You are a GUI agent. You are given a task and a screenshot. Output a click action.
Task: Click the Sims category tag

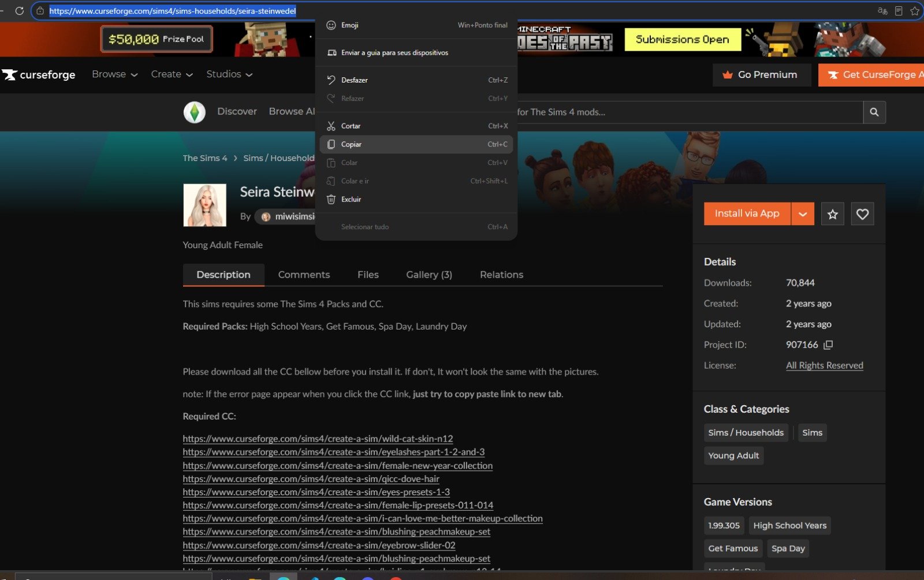[x=812, y=433]
